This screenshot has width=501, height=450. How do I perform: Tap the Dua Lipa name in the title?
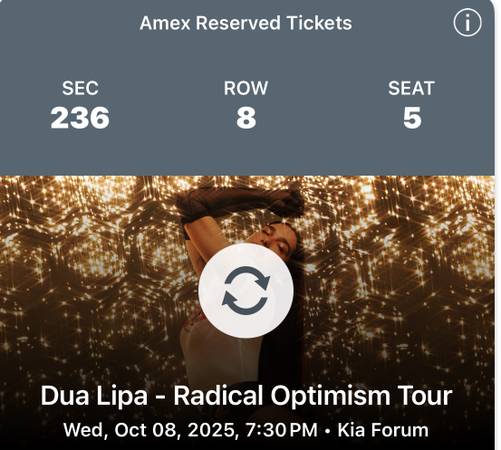click(94, 396)
